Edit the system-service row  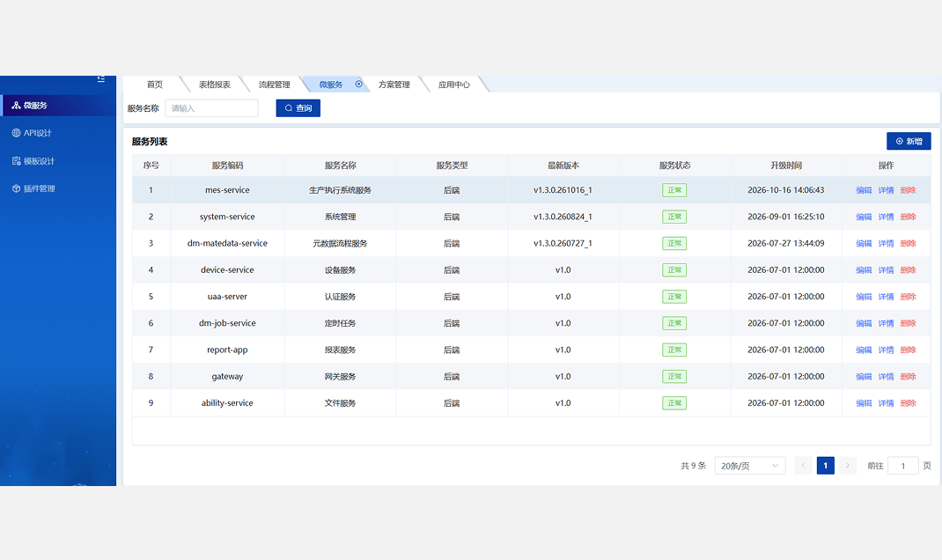(x=864, y=217)
